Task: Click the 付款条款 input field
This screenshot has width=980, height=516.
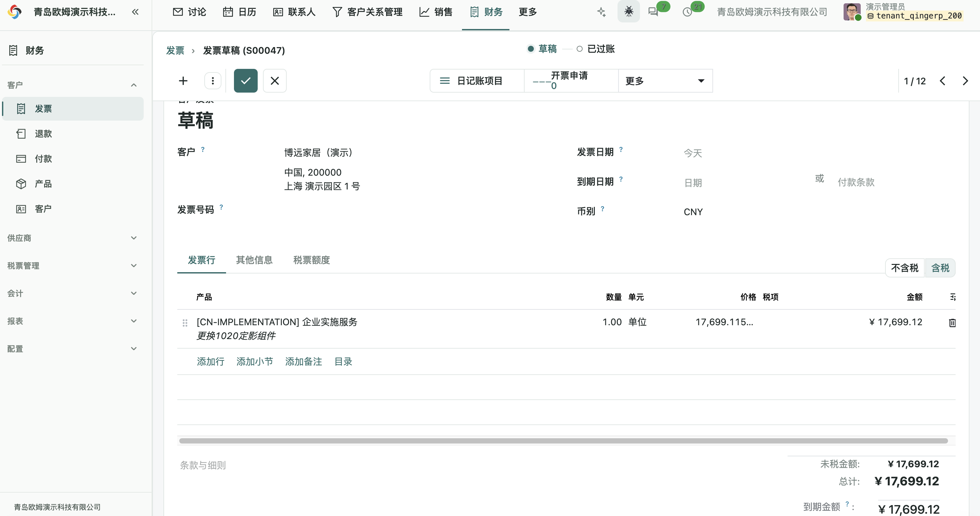Action: click(896, 182)
